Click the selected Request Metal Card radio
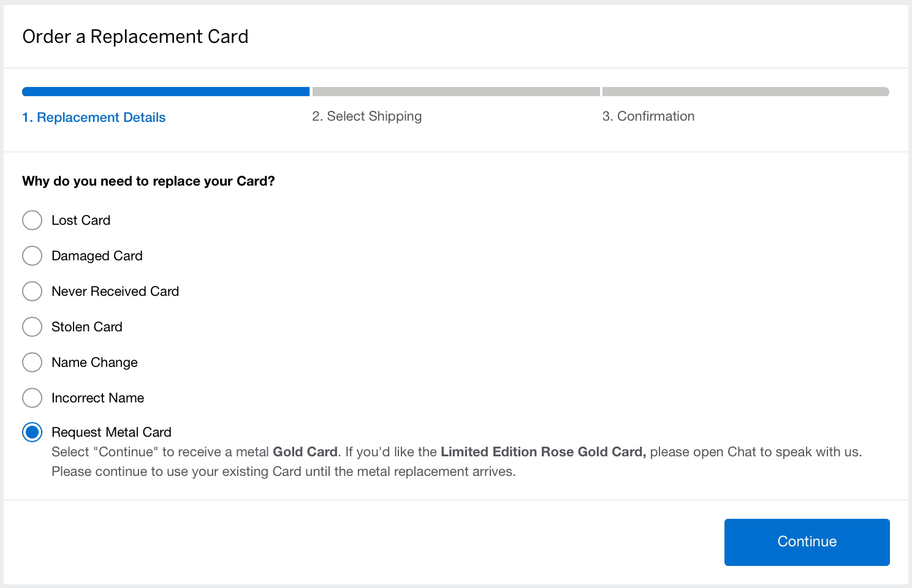 (32, 432)
